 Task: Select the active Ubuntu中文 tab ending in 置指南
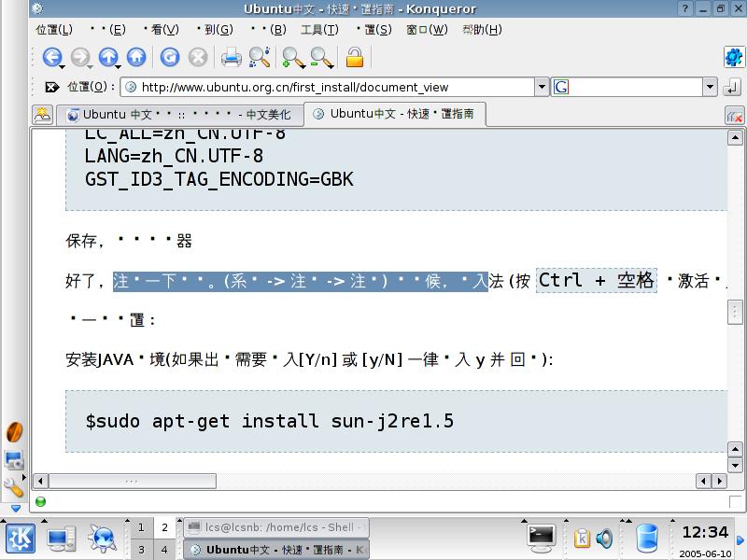[394, 114]
